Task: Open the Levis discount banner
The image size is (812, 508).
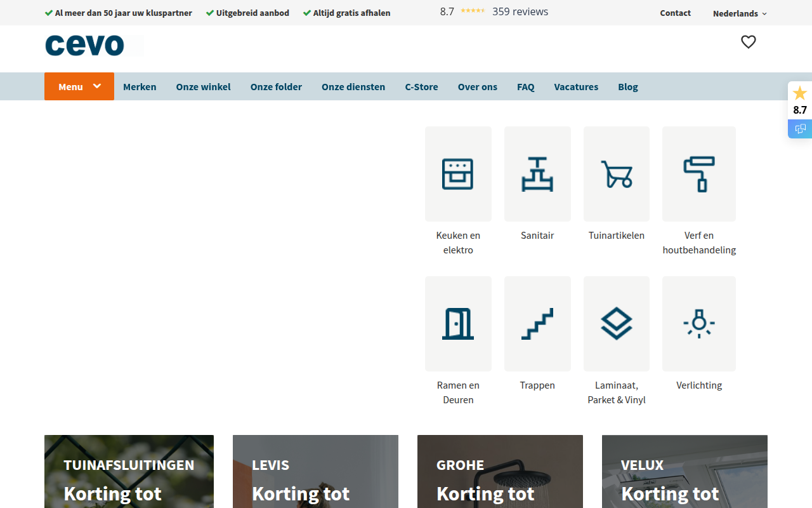Action: pyautogui.click(x=315, y=471)
